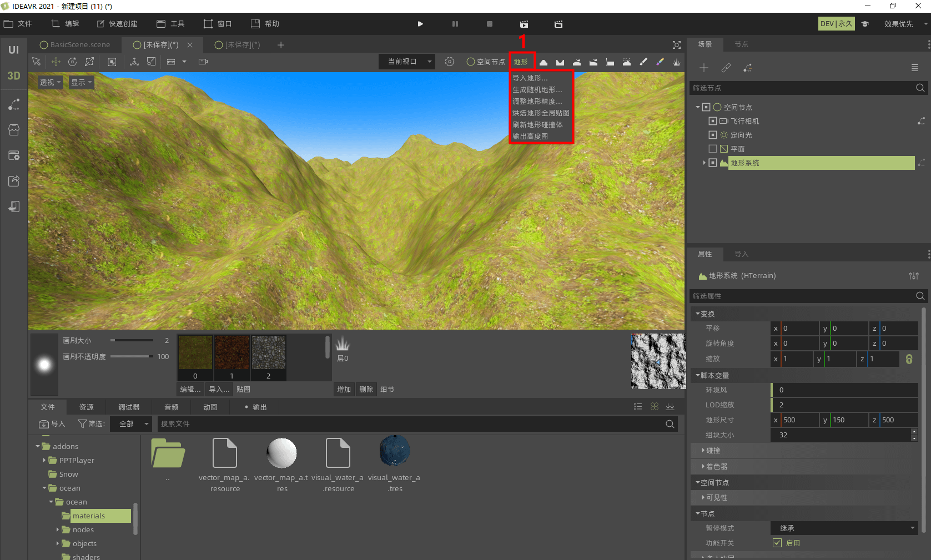931x560 pixels.
Task: Stop the running scene
Action: (490, 24)
